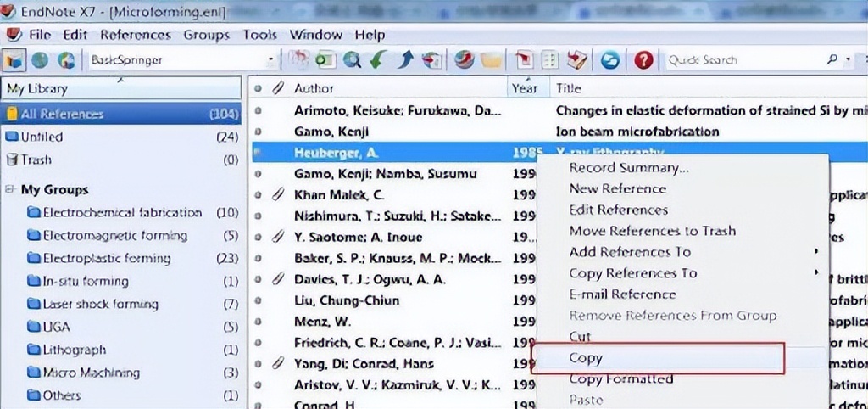Screen dimensions: 868x409
Task: Click the magnifier icon in Quick Search
Action: pyautogui.click(x=832, y=59)
